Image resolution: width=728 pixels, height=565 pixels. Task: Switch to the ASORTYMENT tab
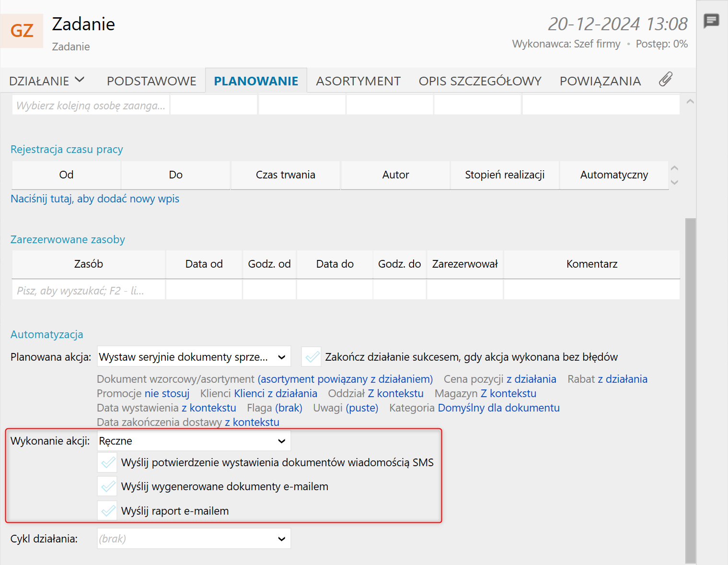pyautogui.click(x=358, y=81)
